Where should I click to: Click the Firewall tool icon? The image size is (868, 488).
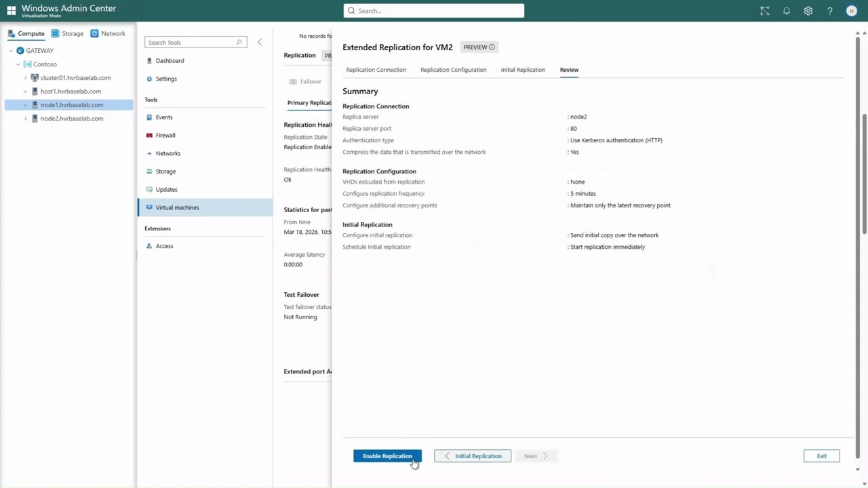point(150,135)
